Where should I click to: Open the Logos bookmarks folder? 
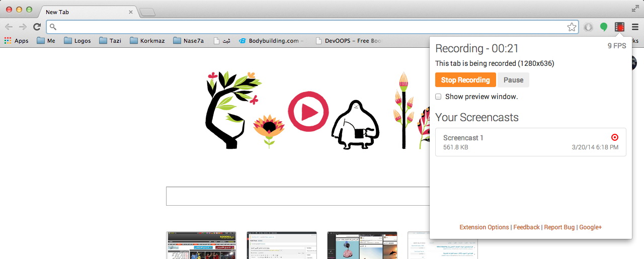click(77, 41)
